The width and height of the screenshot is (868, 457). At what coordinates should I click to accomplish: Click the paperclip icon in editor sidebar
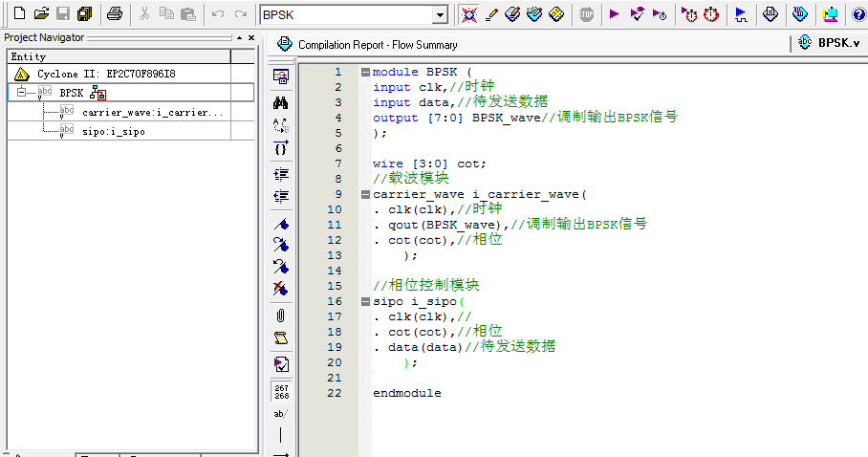(x=281, y=315)
